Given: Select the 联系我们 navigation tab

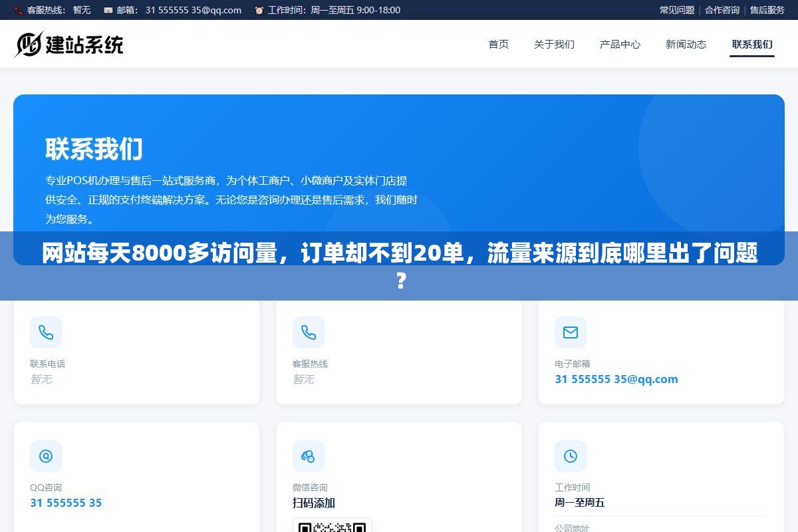Looking at the screenshot, I should click(752, 45).
